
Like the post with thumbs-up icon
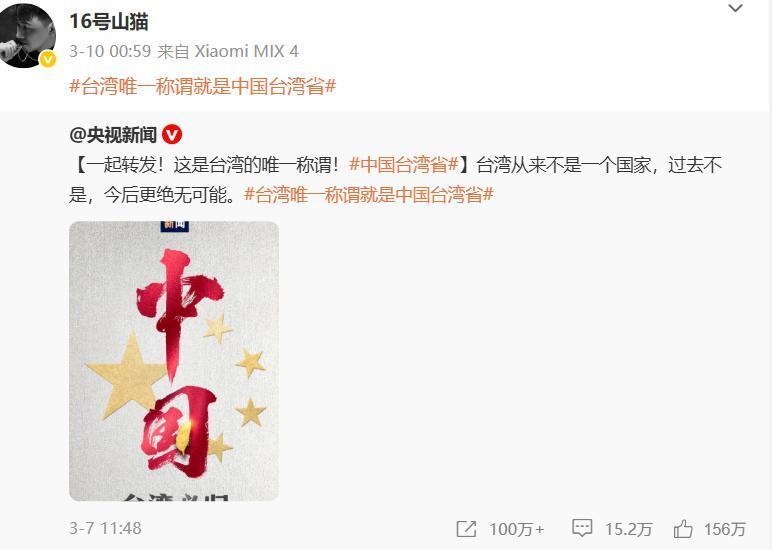click(x=683, y=529)
